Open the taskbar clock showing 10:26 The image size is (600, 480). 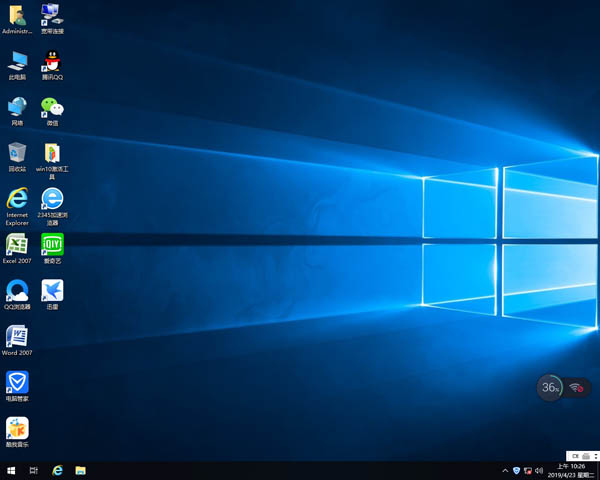(x=573, y=470)
